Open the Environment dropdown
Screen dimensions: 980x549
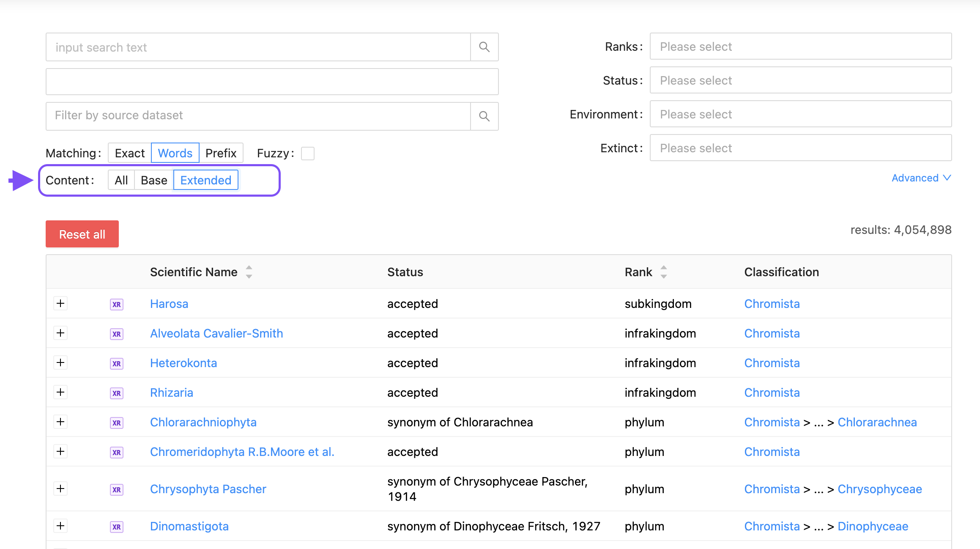[x=800, y=114]
